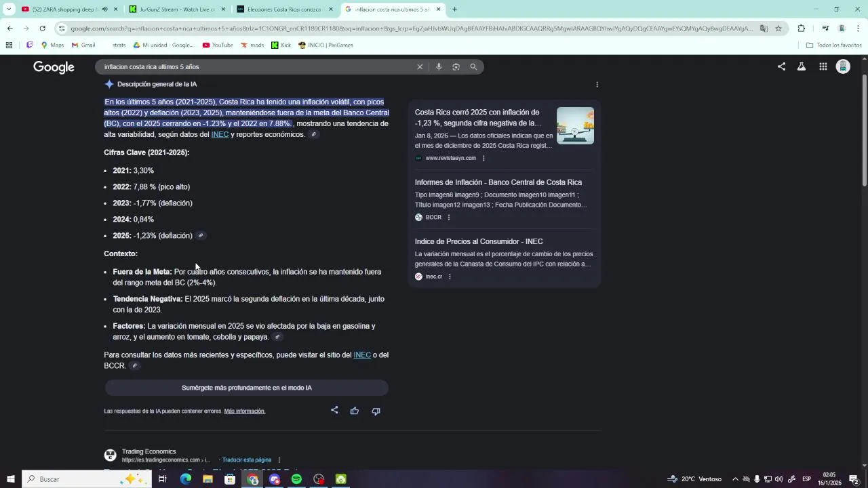
Task: Open AI overview more options menu
Action: 597,85
